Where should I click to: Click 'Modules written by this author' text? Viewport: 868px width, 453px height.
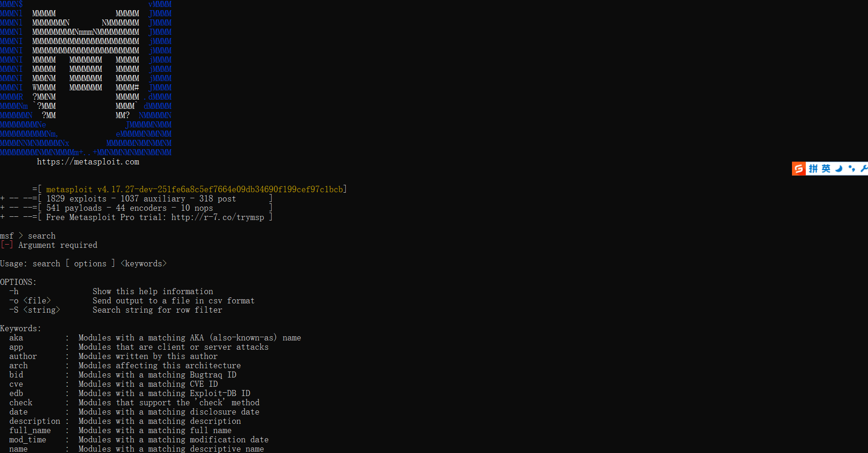[x=148, y=356]
